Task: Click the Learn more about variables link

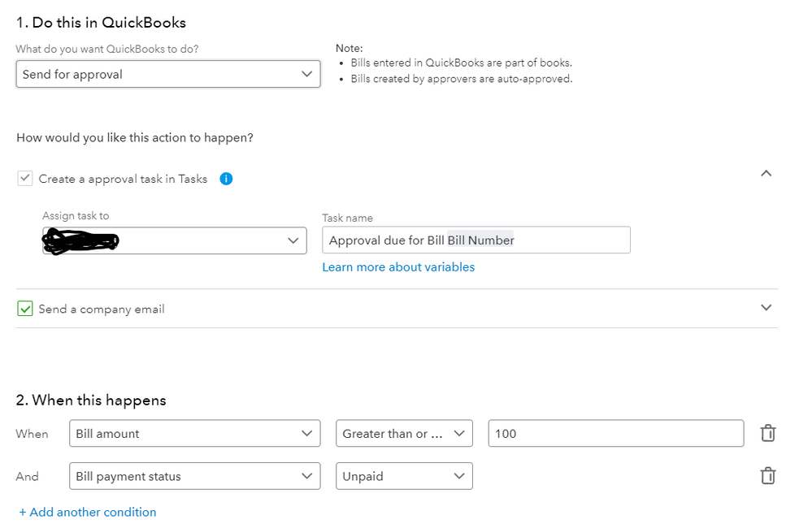Action: 398,267
